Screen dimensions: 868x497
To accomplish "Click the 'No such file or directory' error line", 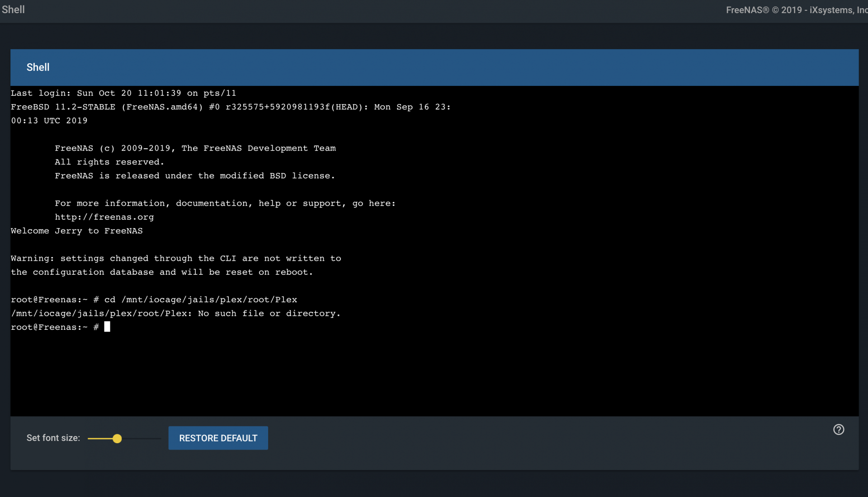I will pyautogui.click(x=175, y=313).
